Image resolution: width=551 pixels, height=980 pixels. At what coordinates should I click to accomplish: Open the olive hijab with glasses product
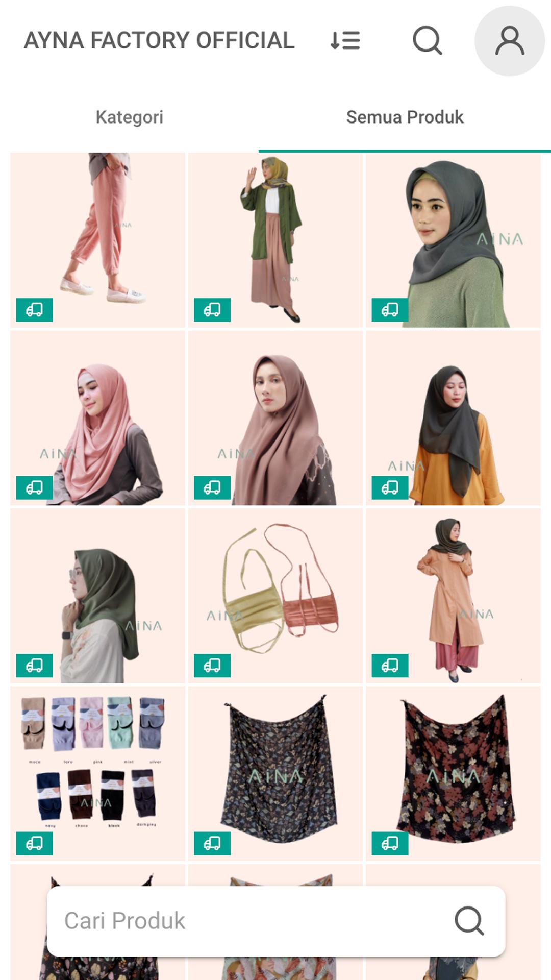pos(97,596)
